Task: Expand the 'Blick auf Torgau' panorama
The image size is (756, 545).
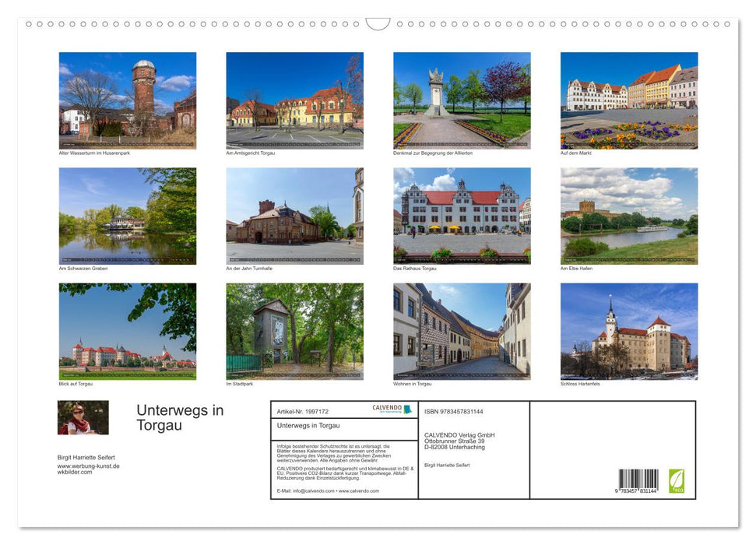Action: coord(127,331)
